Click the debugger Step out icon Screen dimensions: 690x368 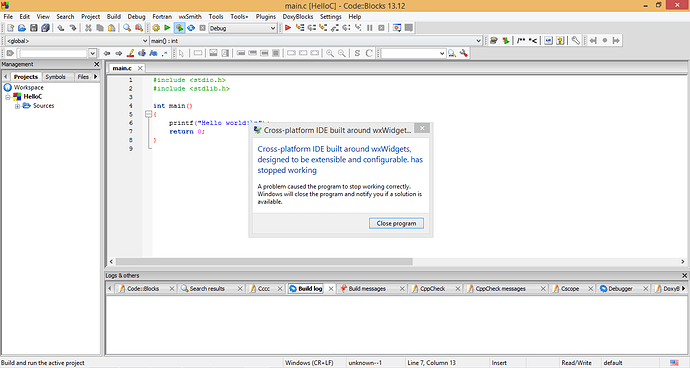[334, 28]
